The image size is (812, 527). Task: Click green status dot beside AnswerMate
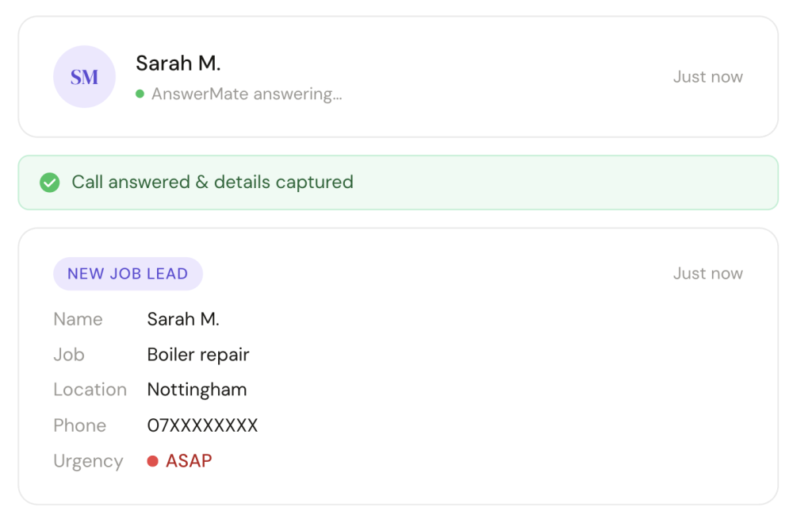point(140,94)
